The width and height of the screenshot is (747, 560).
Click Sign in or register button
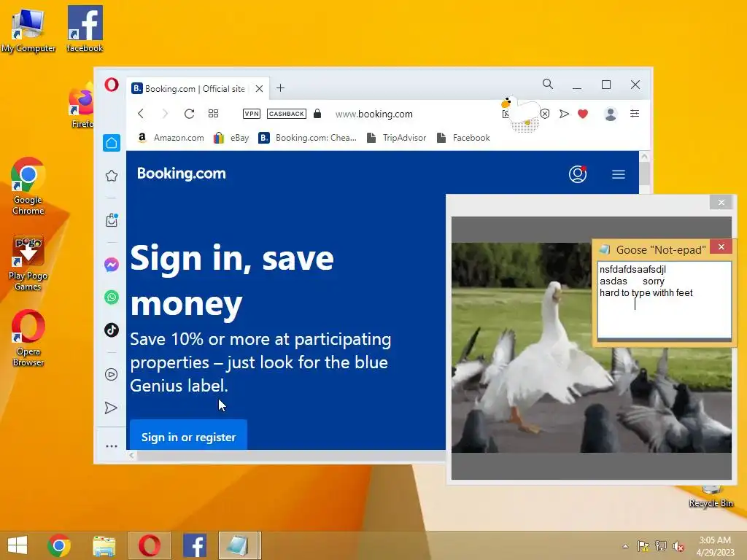click(189, 437)
